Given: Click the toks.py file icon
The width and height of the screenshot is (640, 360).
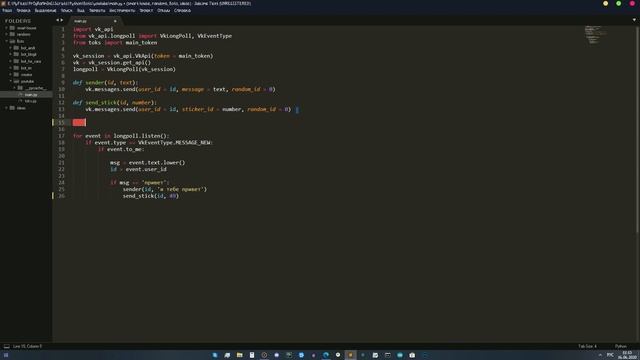Looking at the screenshot, I should (x=20, y=101).
